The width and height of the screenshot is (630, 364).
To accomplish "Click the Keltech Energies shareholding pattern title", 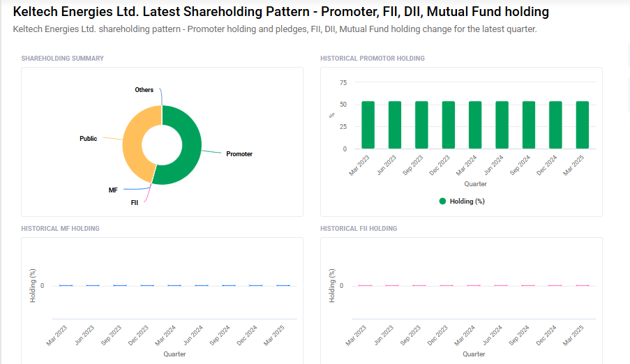I will pyautogui.click(x=281, y=12).
